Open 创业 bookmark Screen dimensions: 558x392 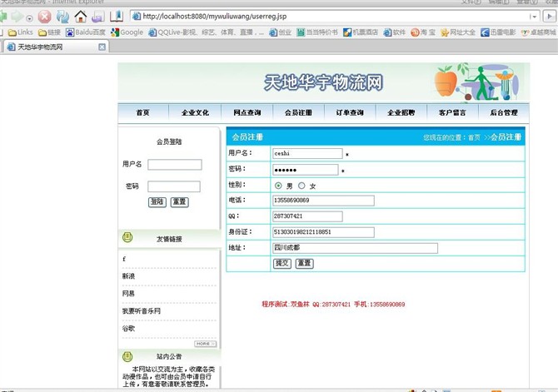pyautogui.click(x=281, y=32)
